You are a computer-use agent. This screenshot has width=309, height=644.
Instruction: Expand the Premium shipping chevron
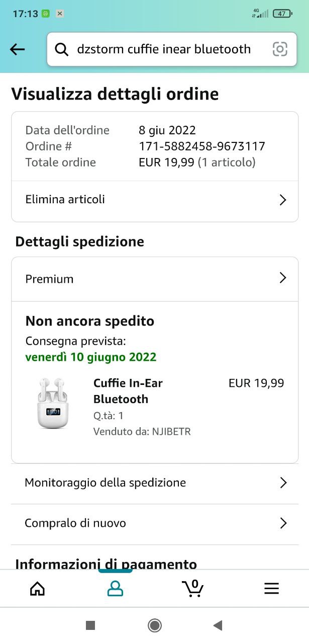click(282, 278)
